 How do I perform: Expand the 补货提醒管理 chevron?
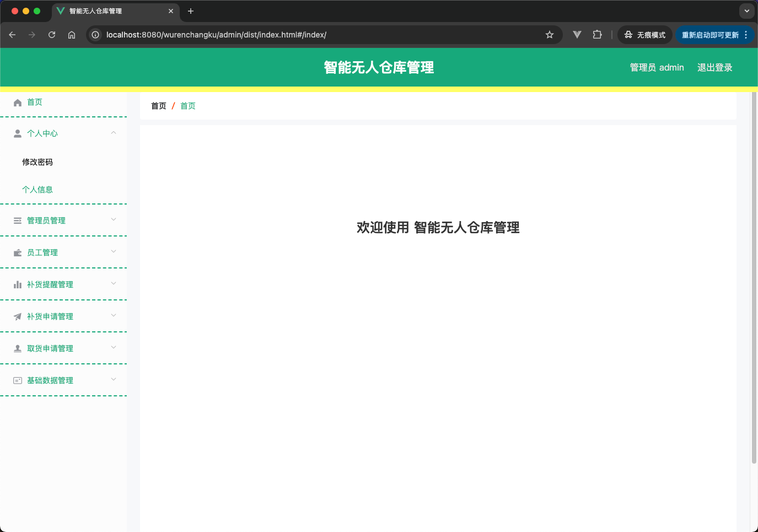click(x=114, y=283)
